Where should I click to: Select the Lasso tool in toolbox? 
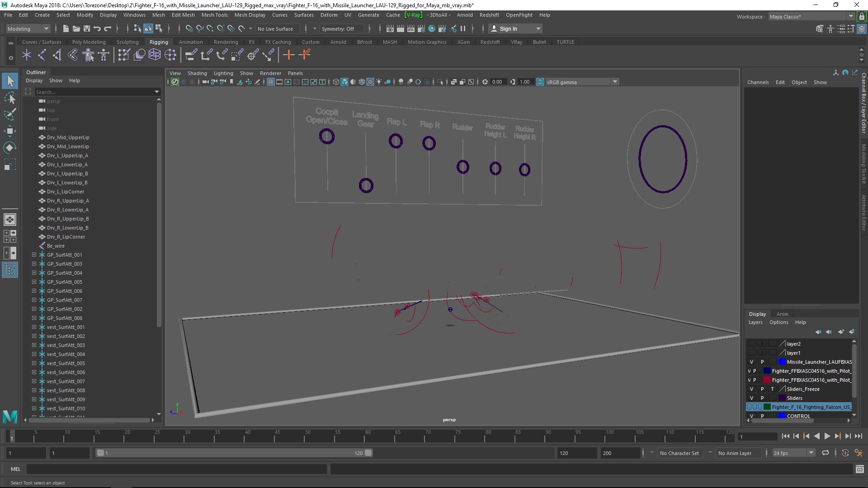[x=10, y=98]
